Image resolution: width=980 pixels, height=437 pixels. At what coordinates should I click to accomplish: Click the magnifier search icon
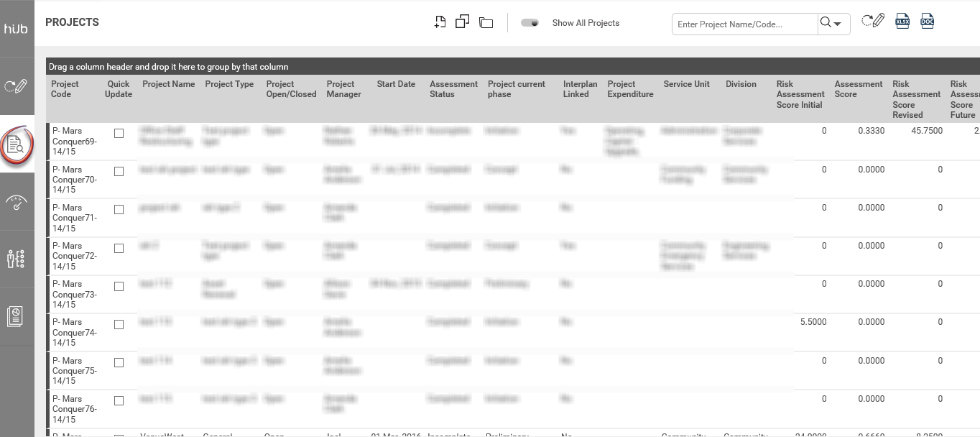[x=826, y=23]
